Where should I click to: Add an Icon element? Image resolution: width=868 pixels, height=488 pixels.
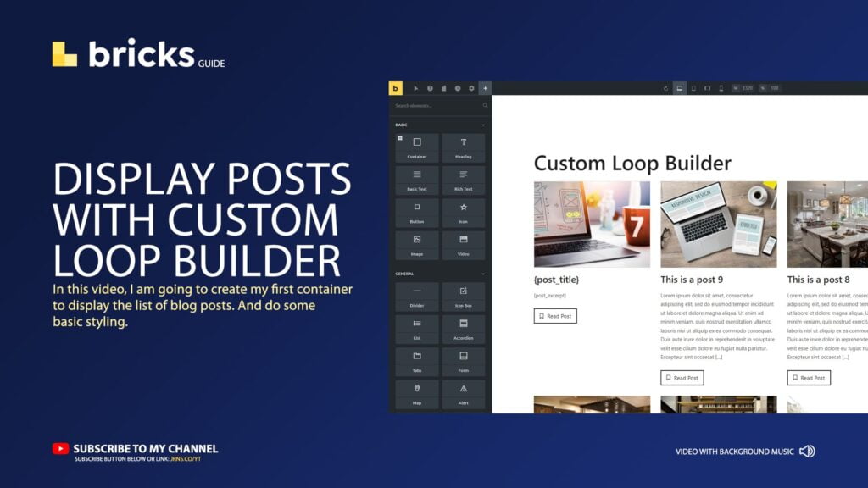[x=464, y=213]
